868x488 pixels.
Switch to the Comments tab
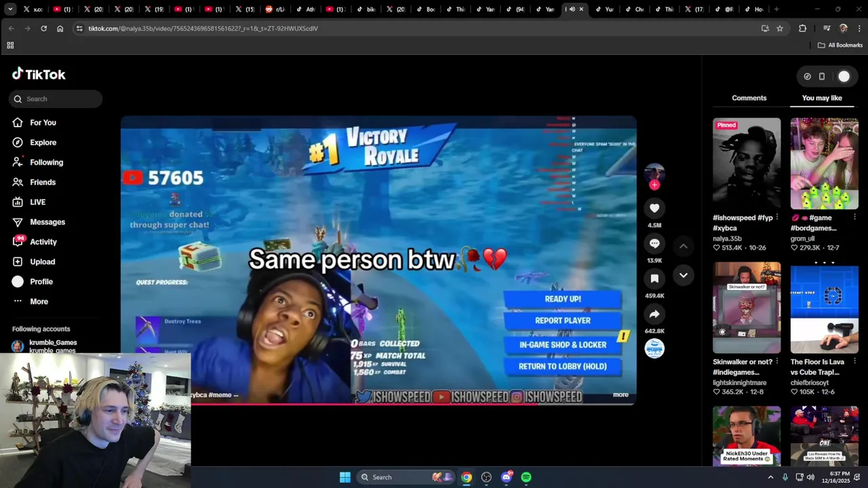pos(749,98)
